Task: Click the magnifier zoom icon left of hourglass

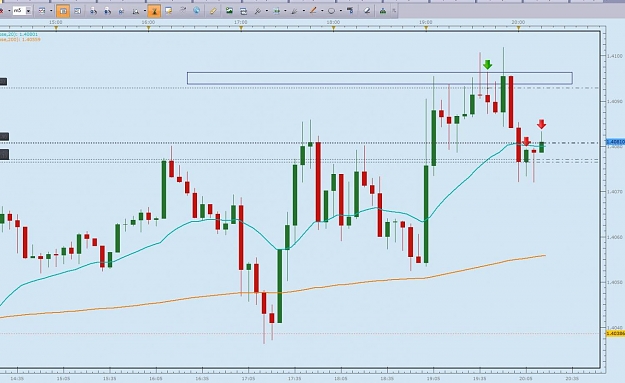Action: (x=136, y=11)
